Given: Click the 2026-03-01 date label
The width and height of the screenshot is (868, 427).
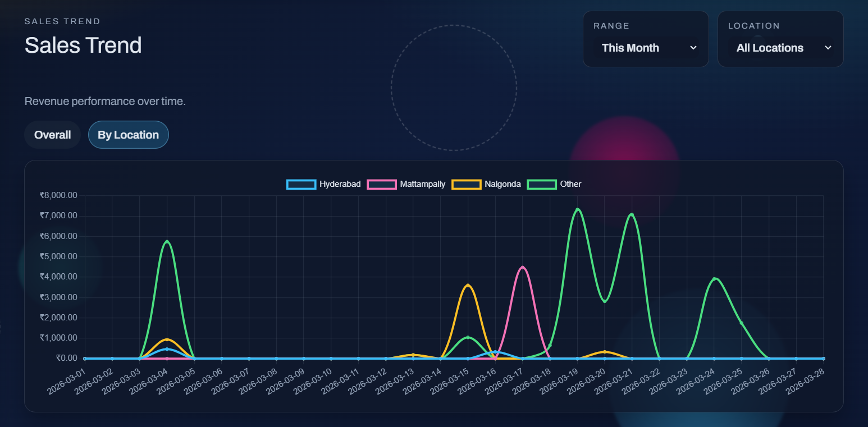Looking at the screenshot, I should [x=67, y=380].
